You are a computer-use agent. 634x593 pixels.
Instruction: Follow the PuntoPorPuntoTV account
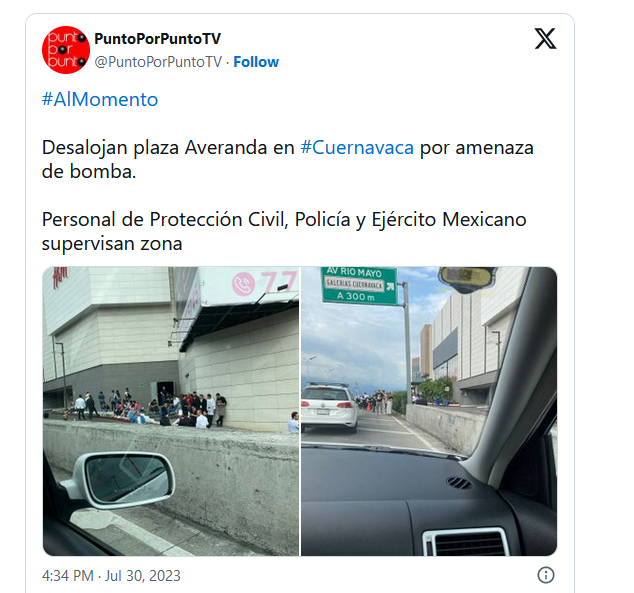pos(256,62)
